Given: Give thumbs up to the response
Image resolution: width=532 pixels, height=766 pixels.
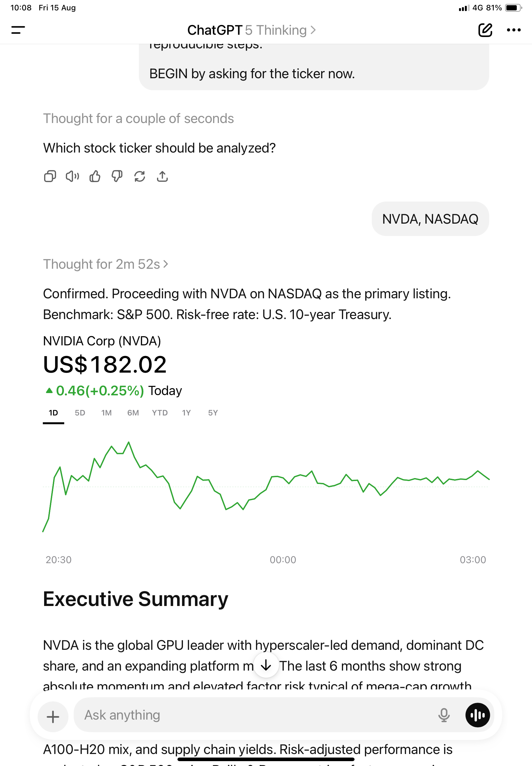Looking at the screenshot, I should pos(95,176).
